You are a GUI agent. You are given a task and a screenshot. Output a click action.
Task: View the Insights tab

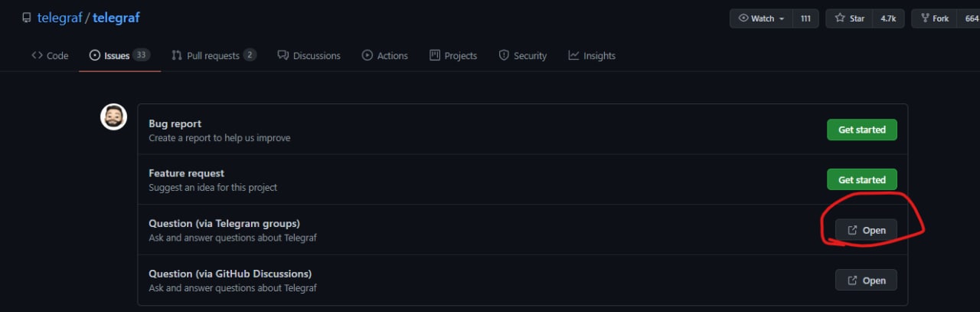tap(592, 55)
